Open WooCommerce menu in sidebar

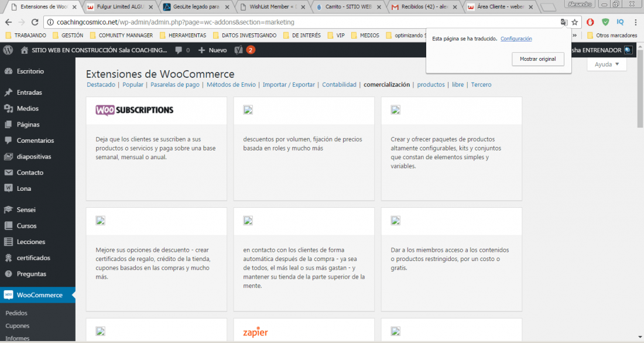38,295
